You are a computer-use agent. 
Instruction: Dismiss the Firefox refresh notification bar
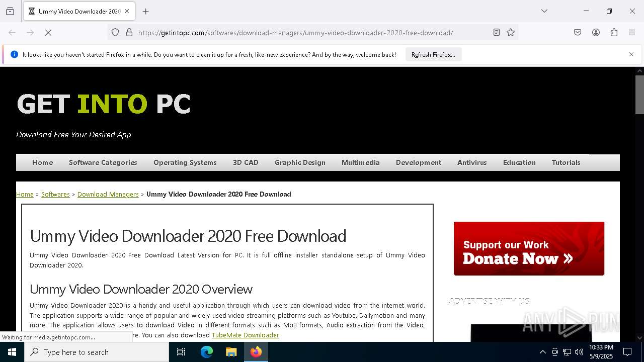pyautogui.click(x=631, y=54)
